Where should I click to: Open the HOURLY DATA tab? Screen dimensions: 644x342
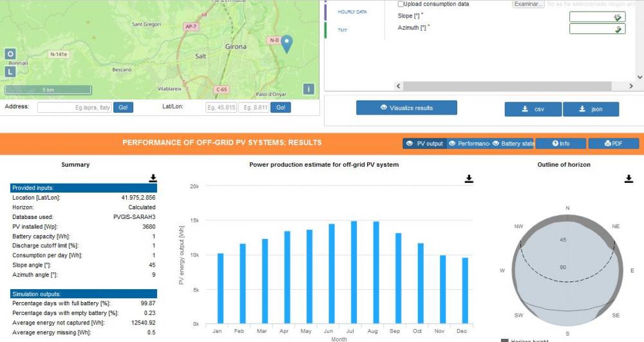352,12
